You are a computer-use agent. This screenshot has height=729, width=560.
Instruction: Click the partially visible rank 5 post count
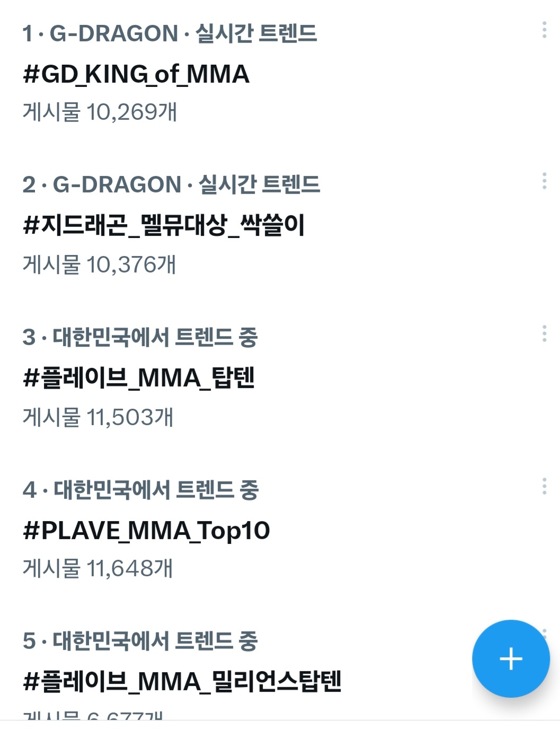[x=93, y=715]
